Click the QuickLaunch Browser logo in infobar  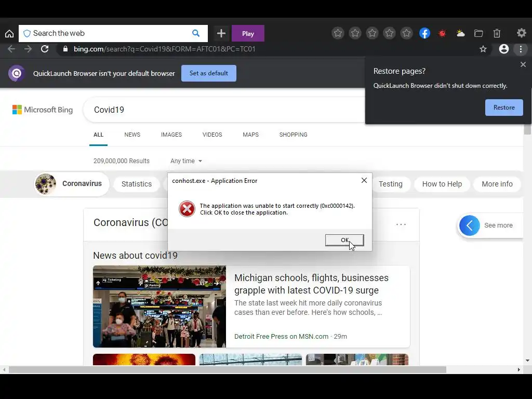point(16,73)
